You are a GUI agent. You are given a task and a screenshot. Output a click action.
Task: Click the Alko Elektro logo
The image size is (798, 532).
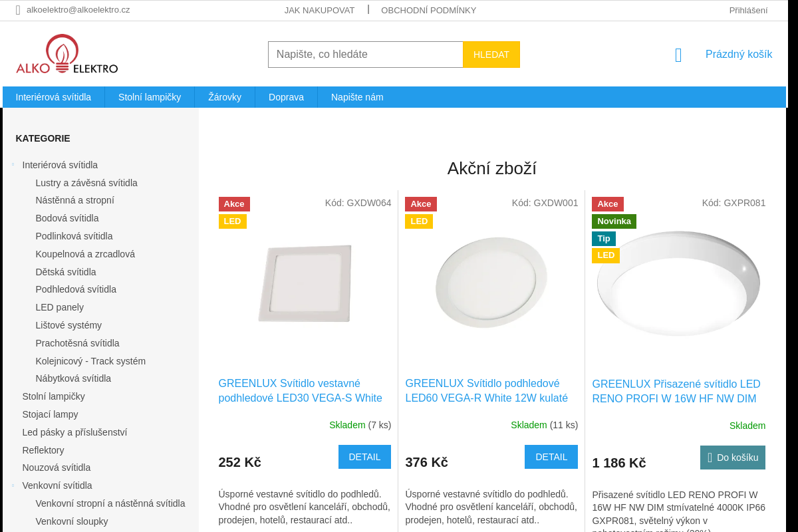click(67, 54)
